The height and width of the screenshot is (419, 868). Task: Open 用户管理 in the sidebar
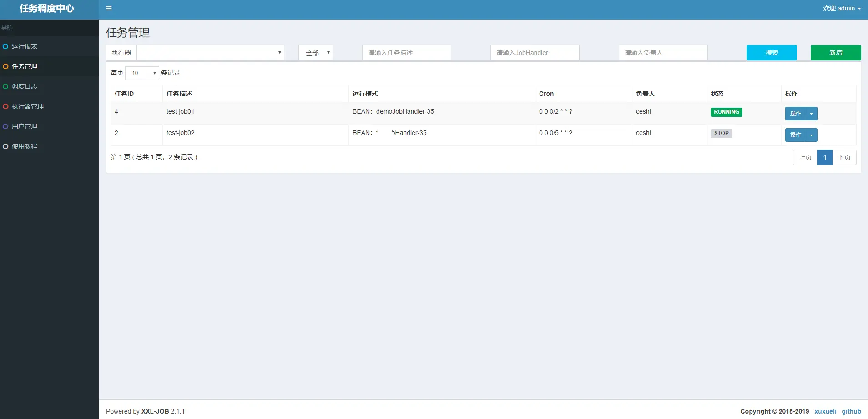pyautogui.click(x=50, y=126)
